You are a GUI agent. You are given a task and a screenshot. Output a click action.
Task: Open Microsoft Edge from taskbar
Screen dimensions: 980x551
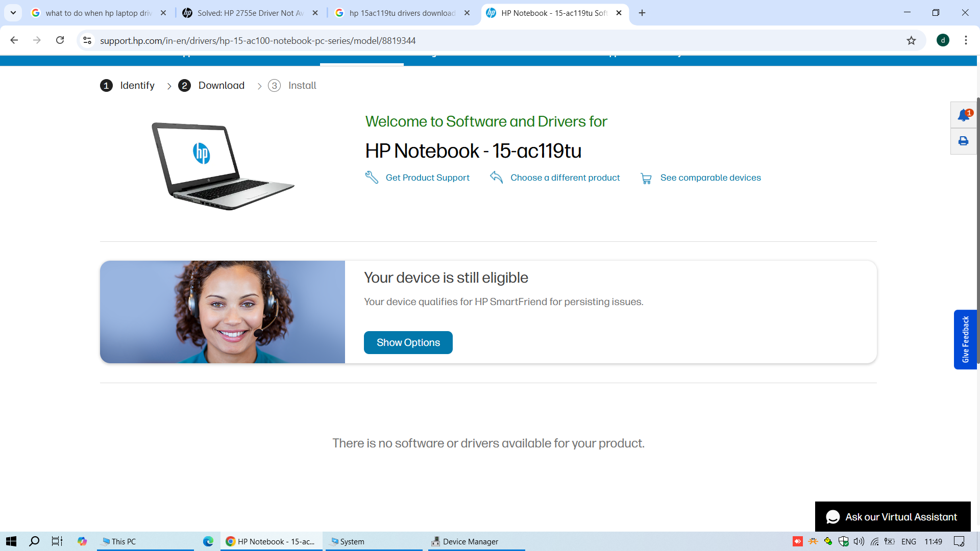tap(208, 541)
